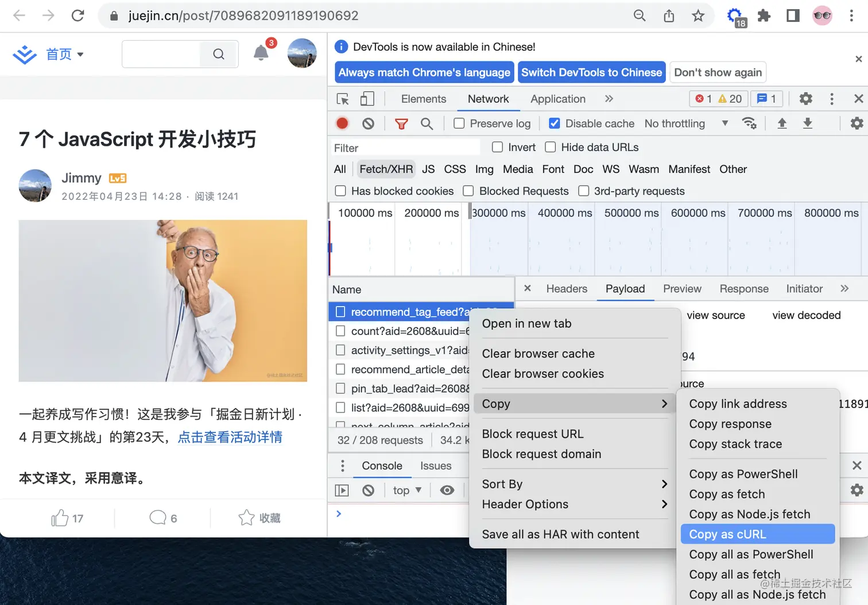Open the Chrome three-dot menu
The height and width of the screenshot is (605, 868).
tap(851, 15)
